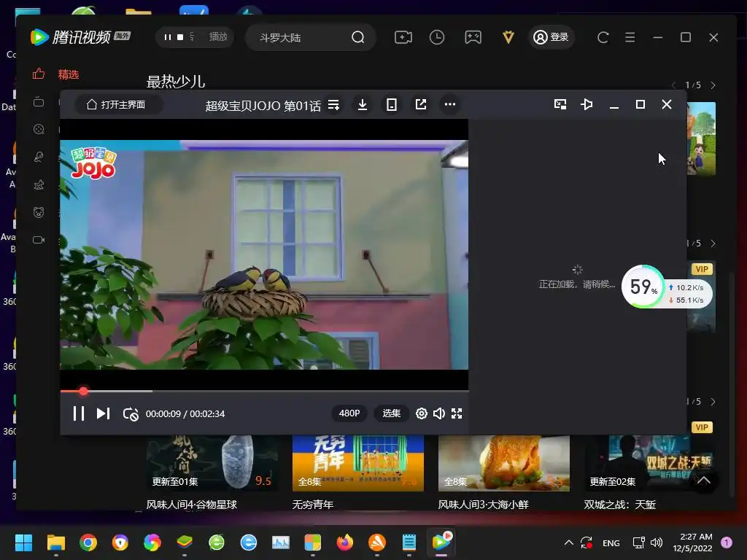Screen dimensions: 747x560
Task: Open the movies film-reel sidebar icon
Action: pos(39,129)
